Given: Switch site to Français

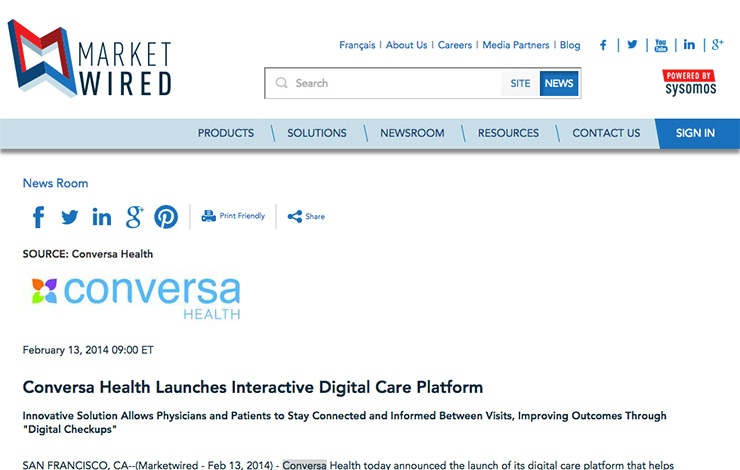Looking at the screenshot, I should coord(357,45).
